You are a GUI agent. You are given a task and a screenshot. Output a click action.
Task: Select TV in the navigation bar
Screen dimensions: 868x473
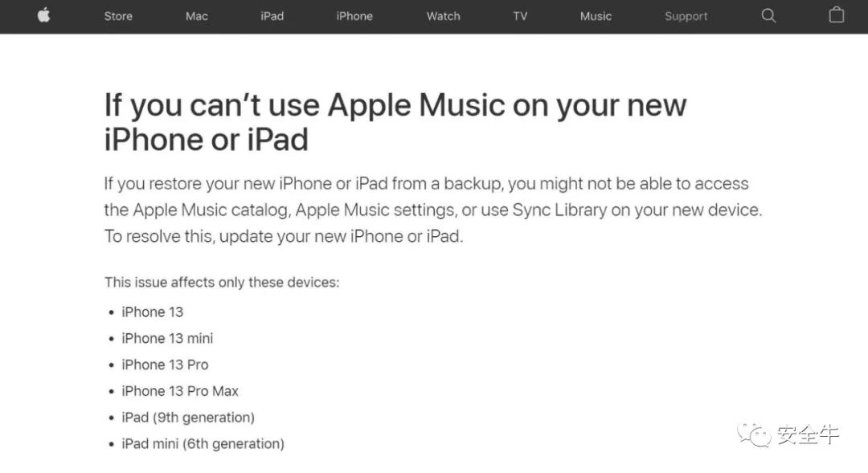[520, 16]
